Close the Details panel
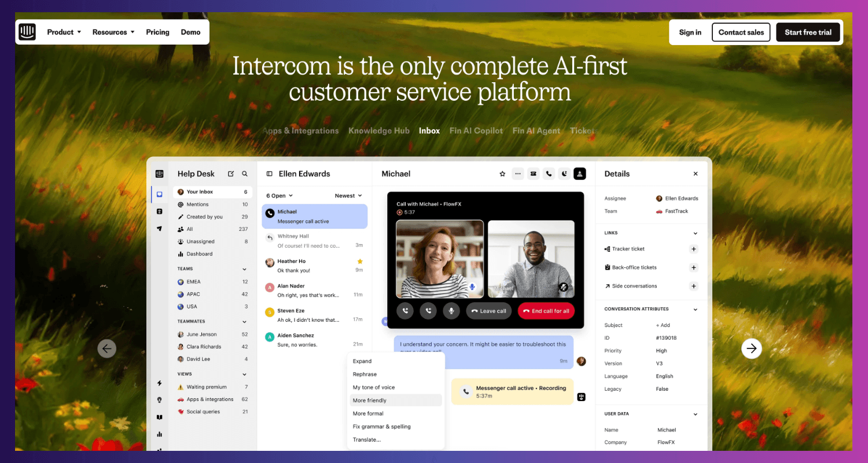This screenshot has width=868, height=463. (696, 174)
